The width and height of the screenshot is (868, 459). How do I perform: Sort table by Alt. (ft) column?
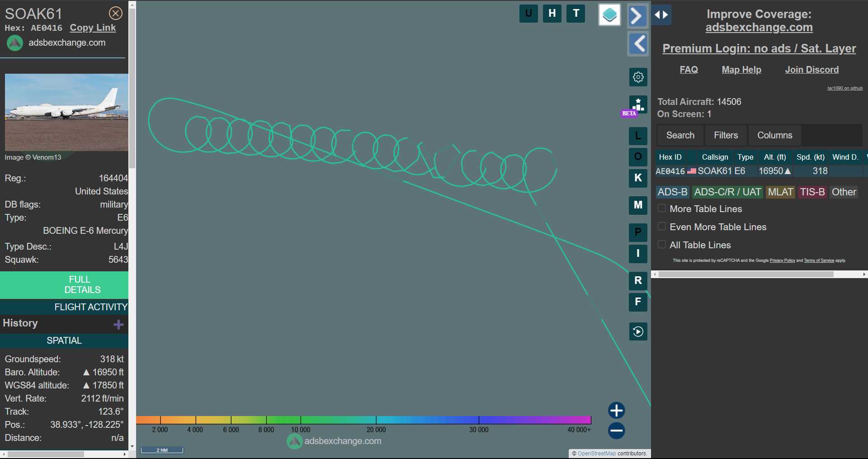(775, 157)
